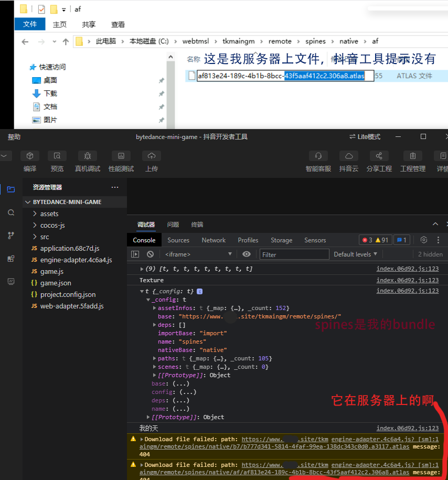The height and width of the screenshot is (480, 448).
Task: Open 真机调试 device debug tool
Action: click(88, 156)
